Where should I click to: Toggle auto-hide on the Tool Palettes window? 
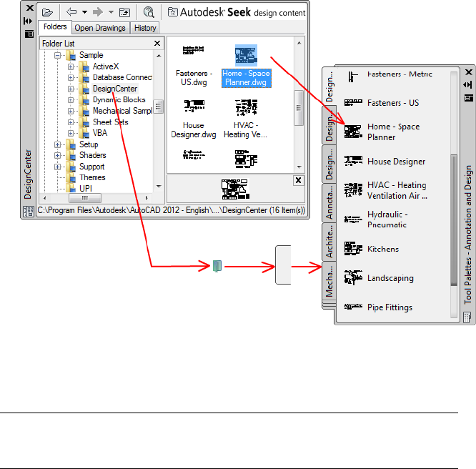click(468, 85)
